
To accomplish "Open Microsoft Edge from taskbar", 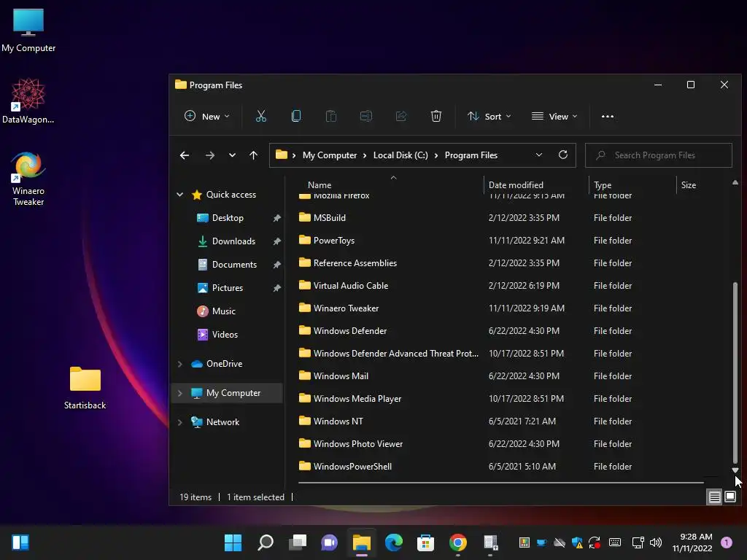I will (x=393, y=542).
